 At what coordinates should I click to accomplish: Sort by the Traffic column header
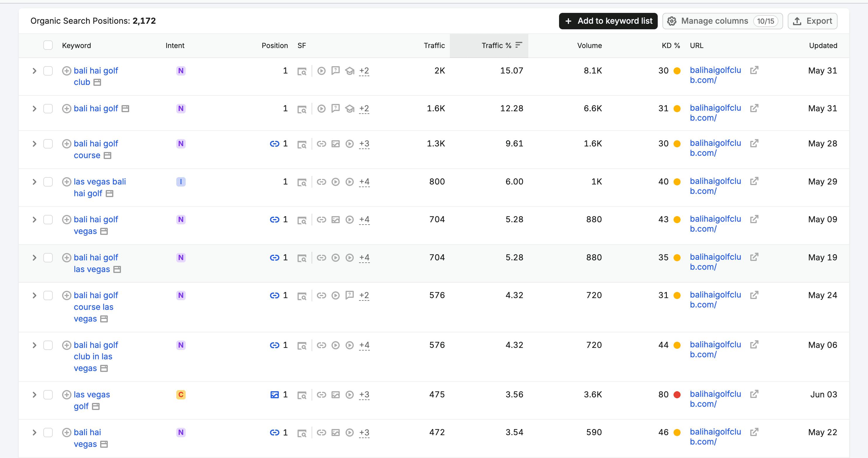click(x=434, y=45)
